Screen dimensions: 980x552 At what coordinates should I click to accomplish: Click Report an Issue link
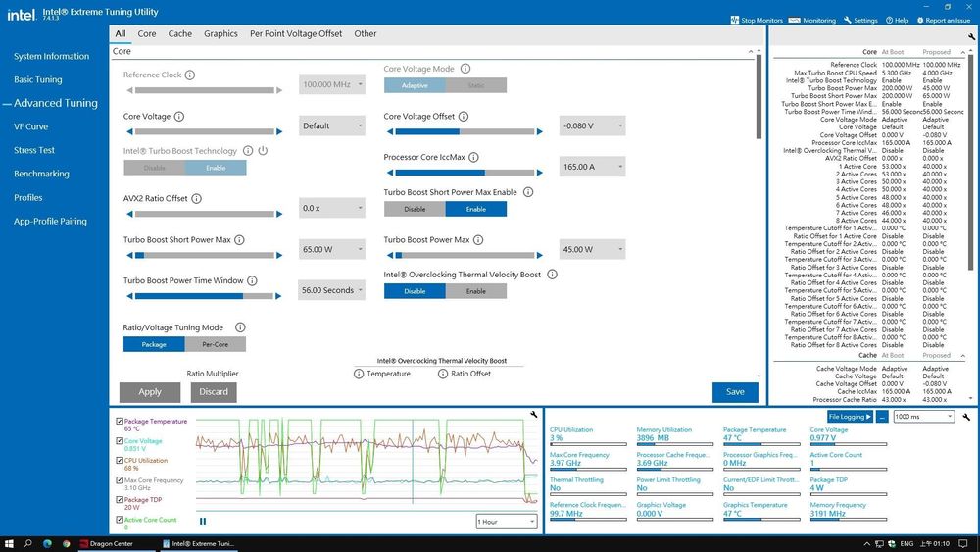[x=943, y=20]
